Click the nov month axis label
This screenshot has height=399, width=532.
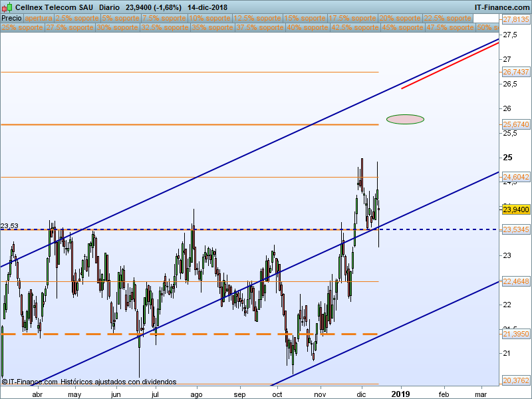click(320, 394)
